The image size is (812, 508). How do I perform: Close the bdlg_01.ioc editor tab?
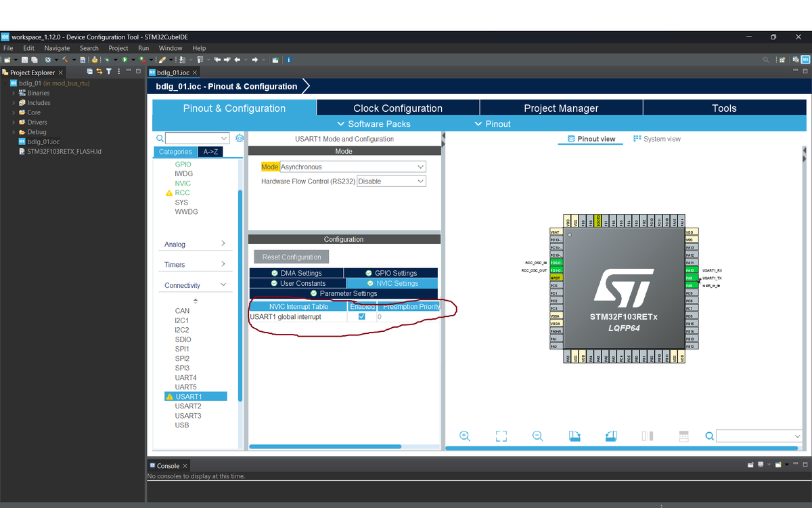click(195, 72)
